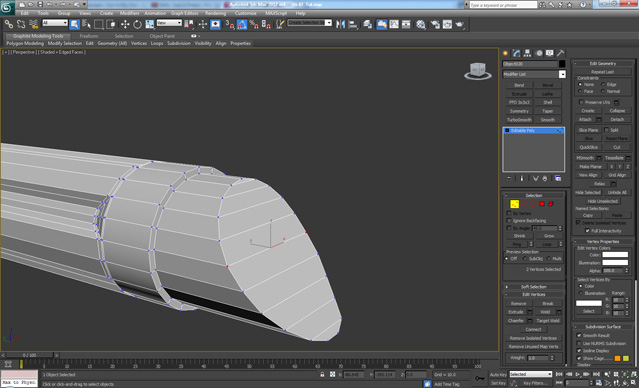This screenshot has height=388, width=639.
Task: Open Render Setup icon
Action: coord(435,24)
